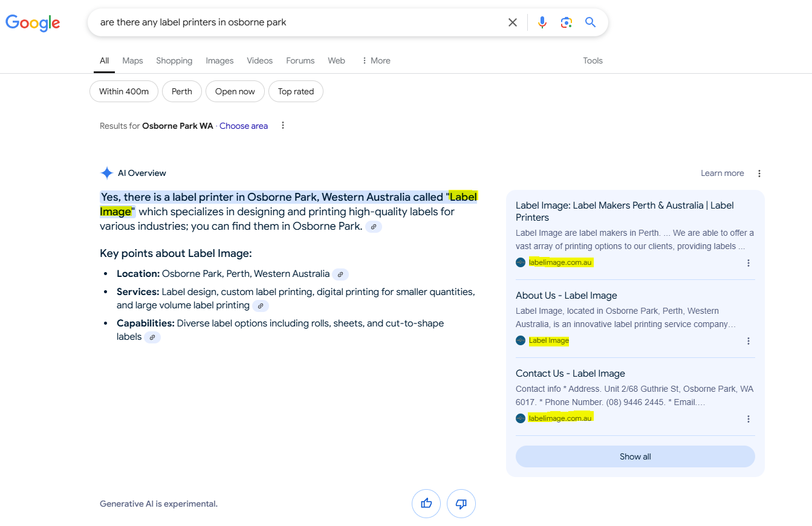Toggle the Perth filter chip
812x526 pixels.
[x=182, y=91]
